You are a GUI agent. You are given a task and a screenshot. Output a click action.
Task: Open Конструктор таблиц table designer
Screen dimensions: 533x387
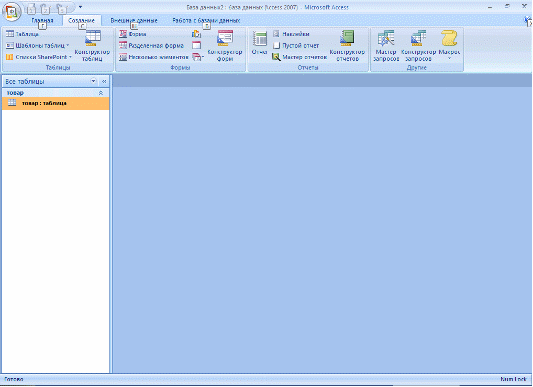point(92,45)
